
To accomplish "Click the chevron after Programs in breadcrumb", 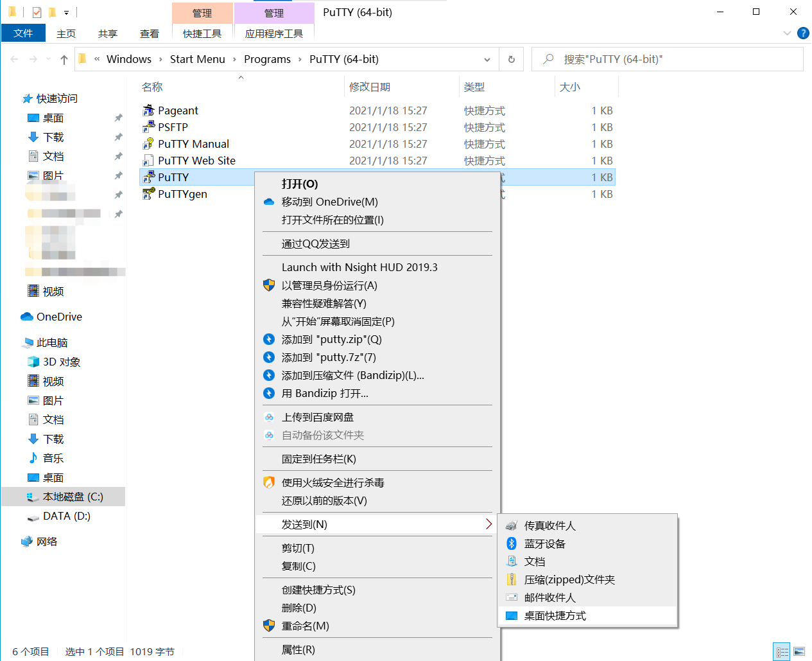I will click(300, 60).
